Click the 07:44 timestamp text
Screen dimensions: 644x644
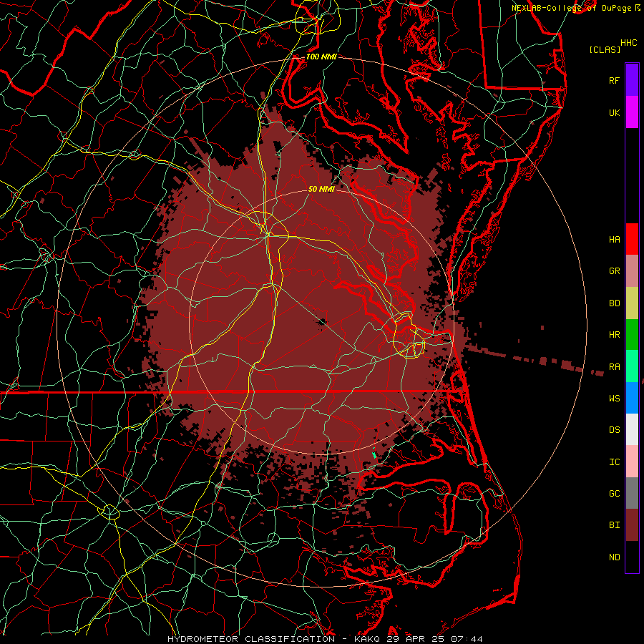coord(466,639)
